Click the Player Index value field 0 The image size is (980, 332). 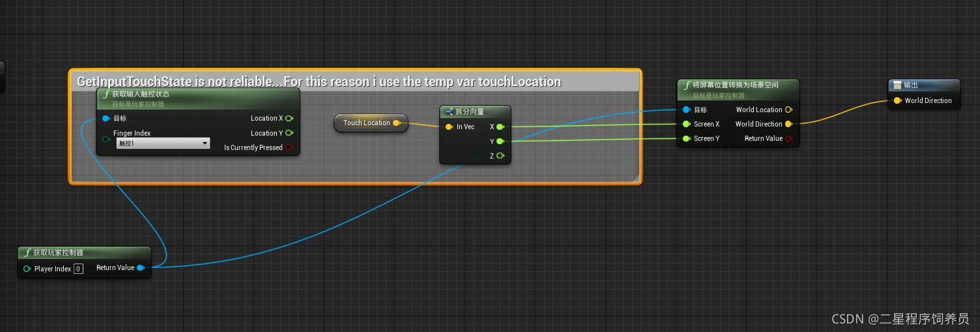(x=78, y=269)
